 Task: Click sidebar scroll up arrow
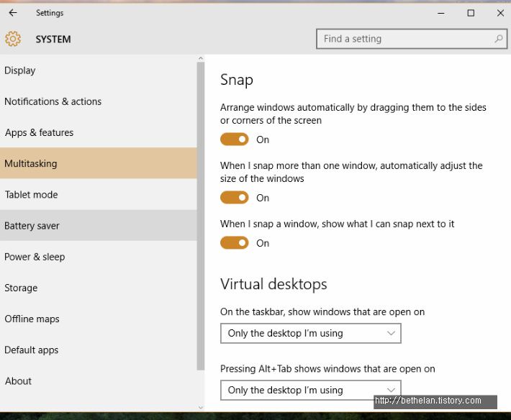tap(201, 58)
